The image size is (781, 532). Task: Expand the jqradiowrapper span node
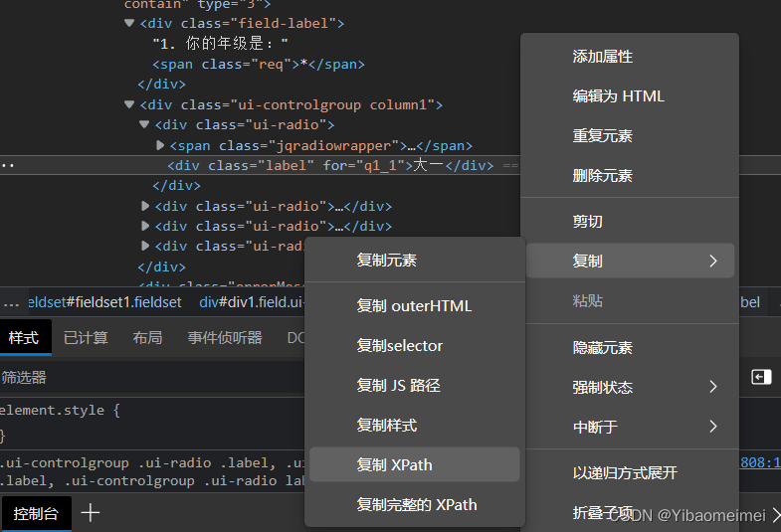pos(160,145)
